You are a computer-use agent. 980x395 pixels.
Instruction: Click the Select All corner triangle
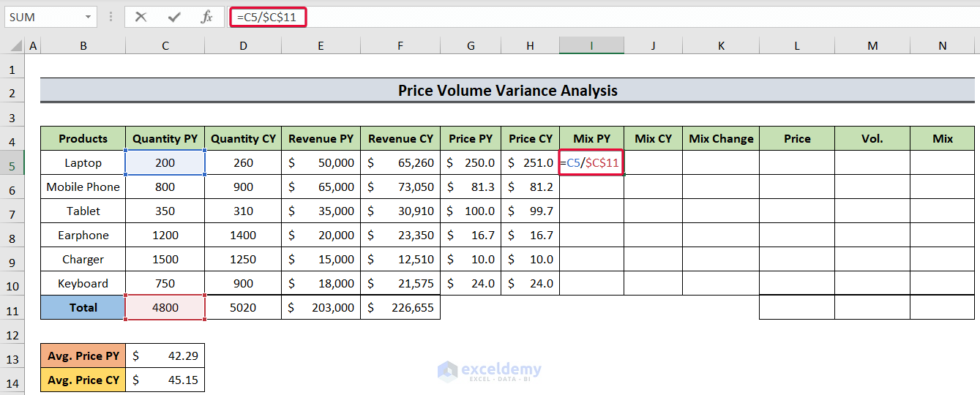click(15, 46)
